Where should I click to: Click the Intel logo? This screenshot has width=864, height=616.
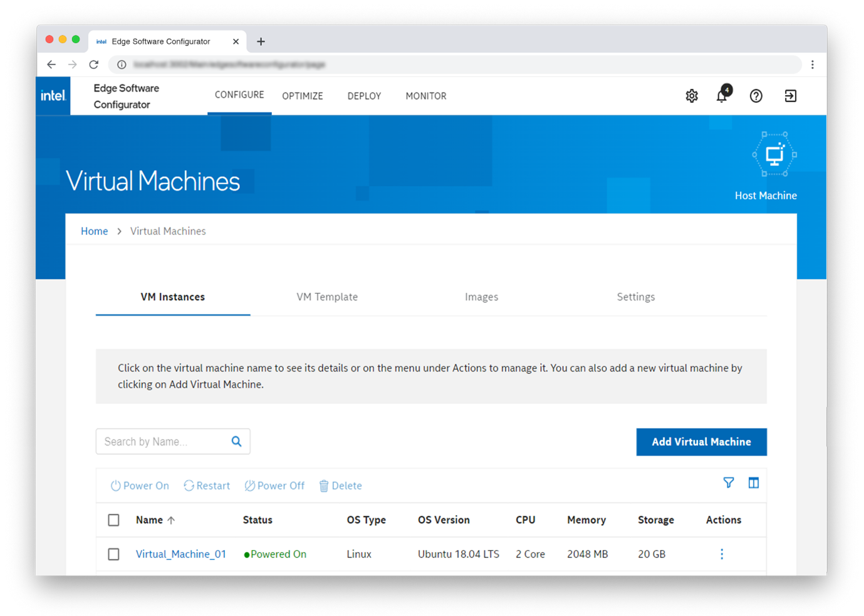(53, 96)
